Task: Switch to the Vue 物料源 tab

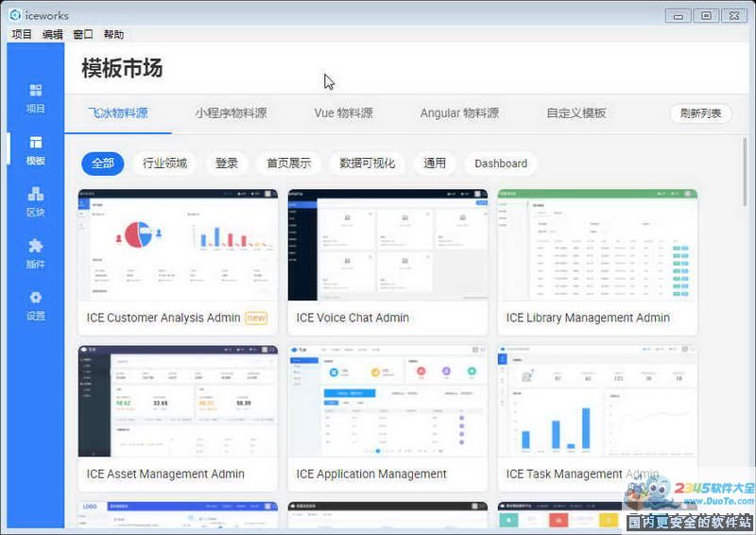Action: click(x=343, y=112)
